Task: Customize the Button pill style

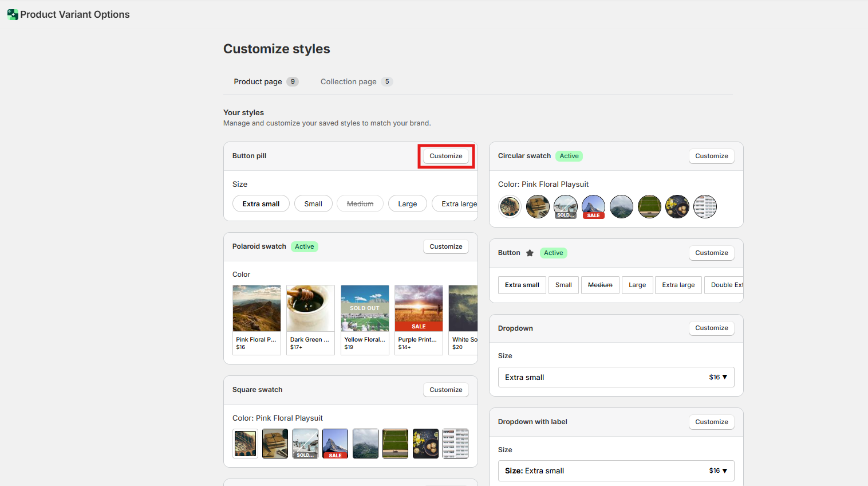Action: (x=445, y=156)
